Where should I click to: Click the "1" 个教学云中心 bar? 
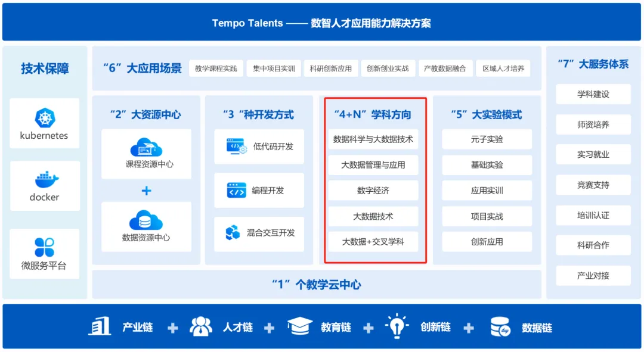coord(316,284)
